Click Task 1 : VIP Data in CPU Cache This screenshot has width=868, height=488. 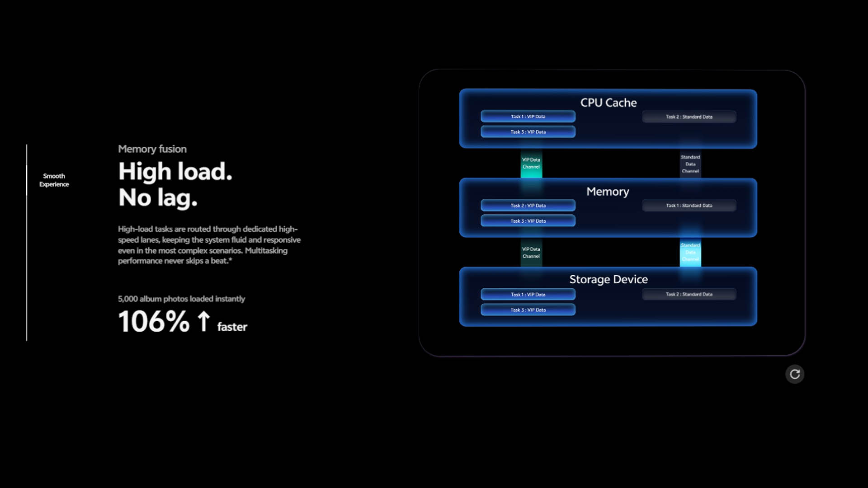click(528, 117)
